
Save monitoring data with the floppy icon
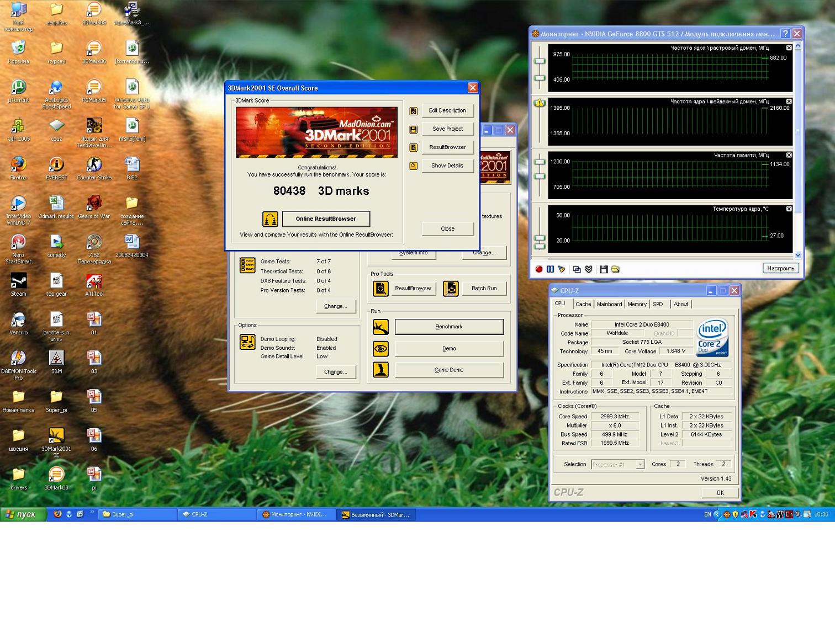click(x=604, y=269)
